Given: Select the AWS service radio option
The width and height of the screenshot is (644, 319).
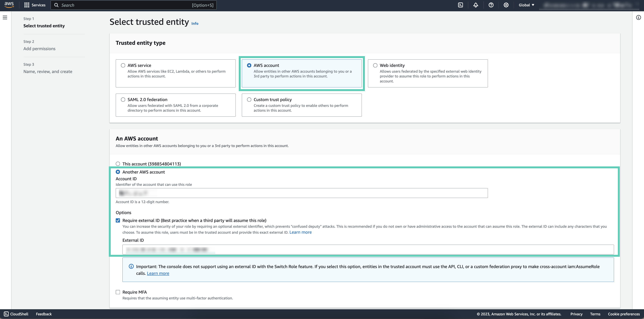Looking at the screenshot, I should (123, 65).
